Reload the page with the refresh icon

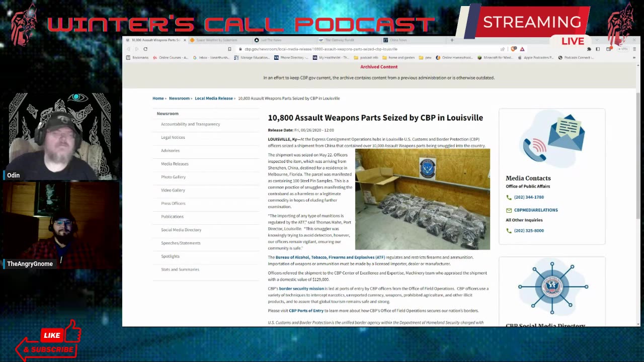pyautogui.click(x=145, y=49)
